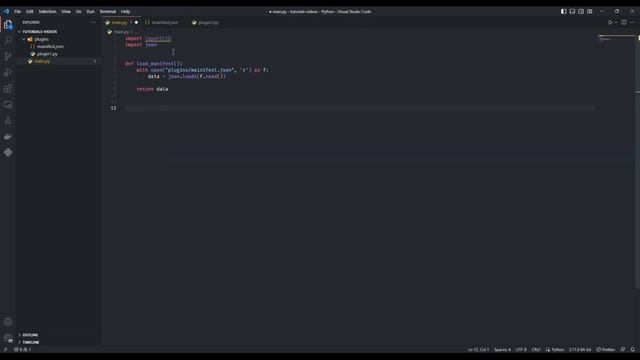Change indentation via Spaces: 4

[502, 349]
